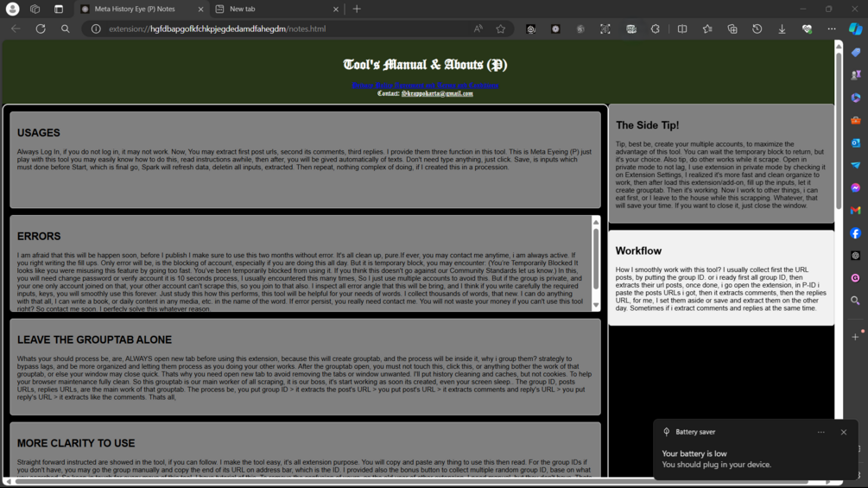Click the Workflow heading
Screen dimensions: 868x488
[638, 250]
